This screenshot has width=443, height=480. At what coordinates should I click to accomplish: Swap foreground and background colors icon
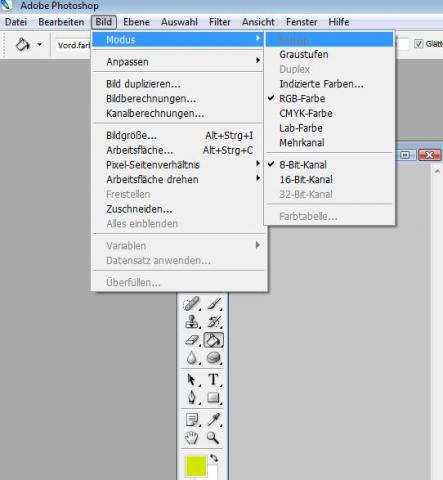[214, 459]
